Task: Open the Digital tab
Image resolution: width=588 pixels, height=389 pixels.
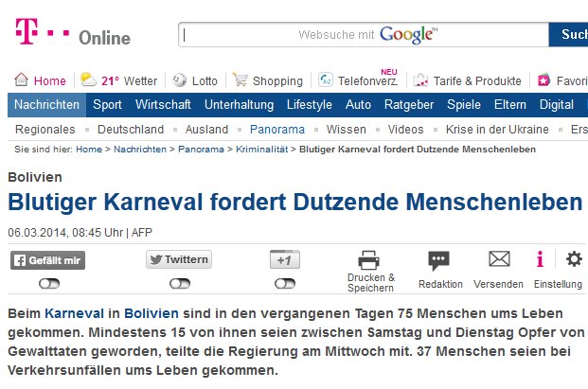Action: tap(557, 104)
